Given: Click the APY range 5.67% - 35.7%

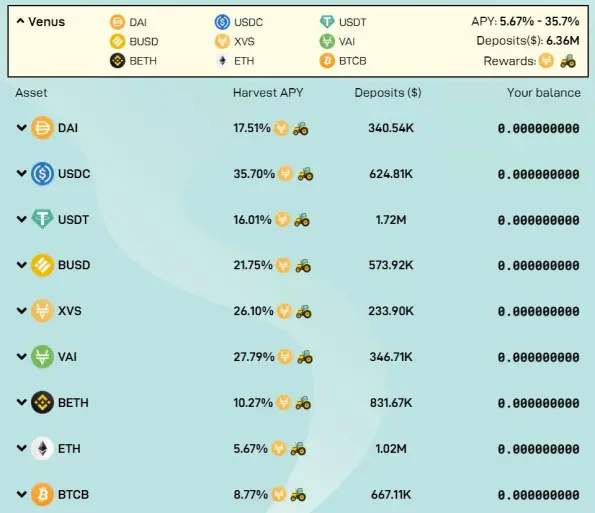Looking at the screenshot, I should tap(539, 21).
